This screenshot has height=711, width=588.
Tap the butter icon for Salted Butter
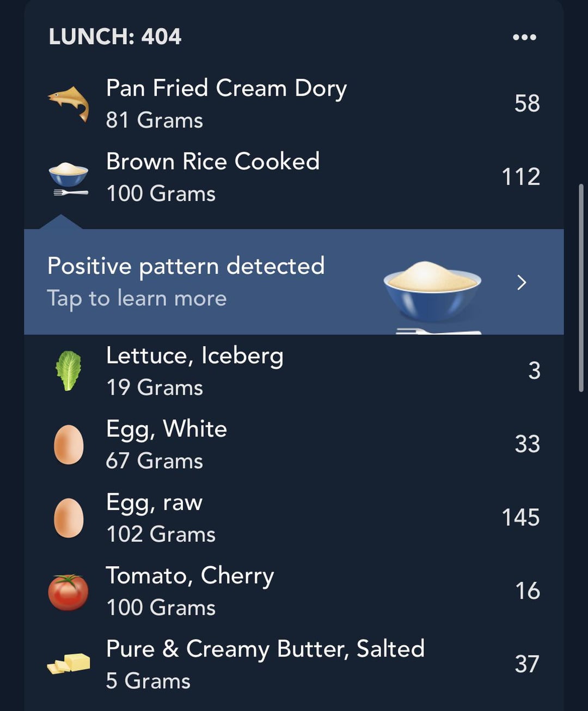coord(69,664)
